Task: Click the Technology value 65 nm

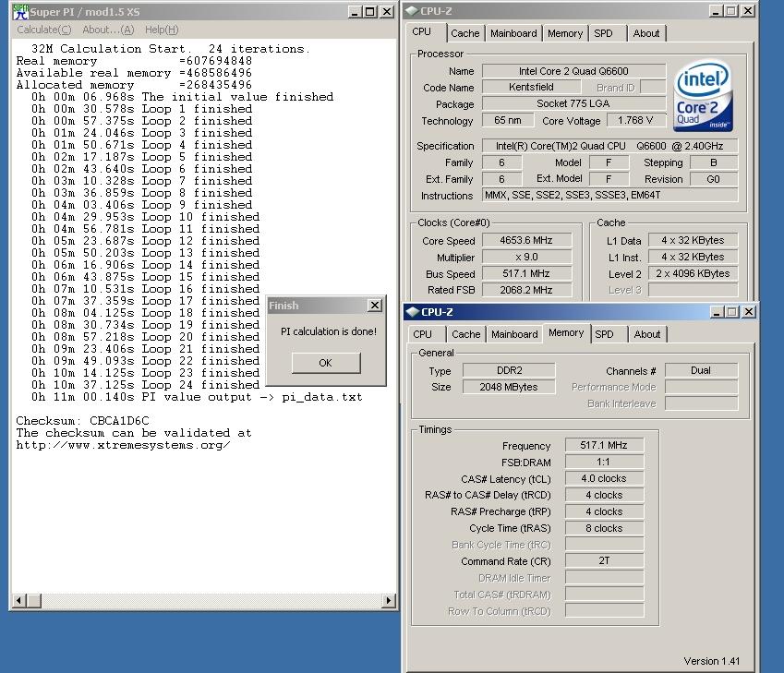Action: (508, 120)
